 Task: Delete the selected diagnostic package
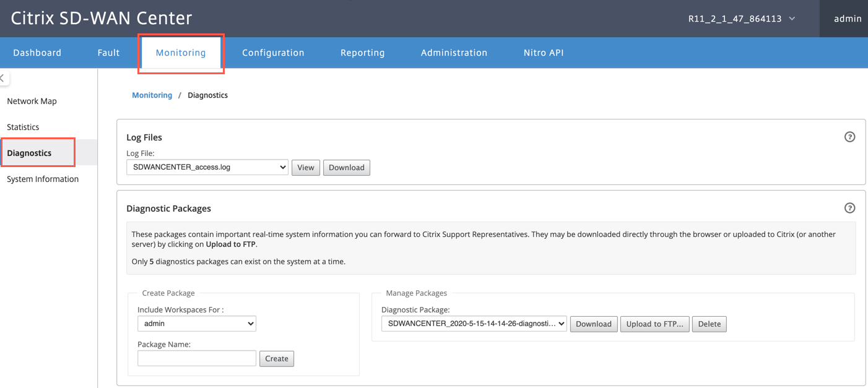pos(710,324)
